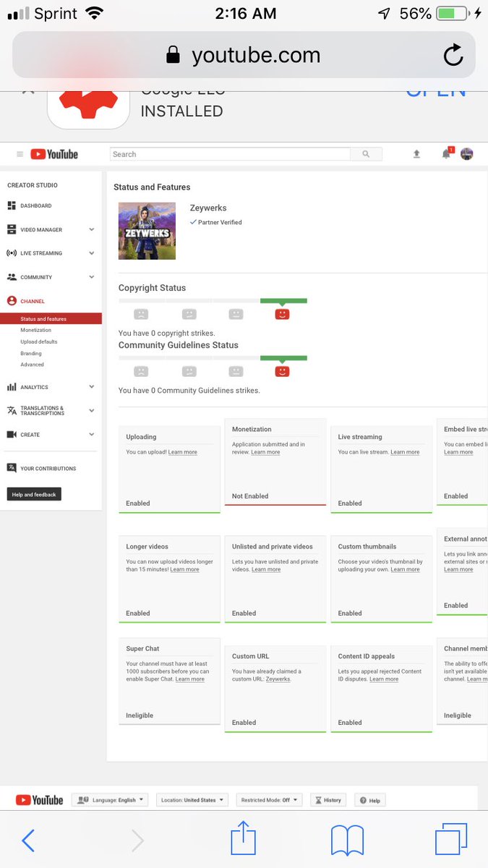Open the YouTube hamburger menu
The image size is (488, 868).
[20, 154]
